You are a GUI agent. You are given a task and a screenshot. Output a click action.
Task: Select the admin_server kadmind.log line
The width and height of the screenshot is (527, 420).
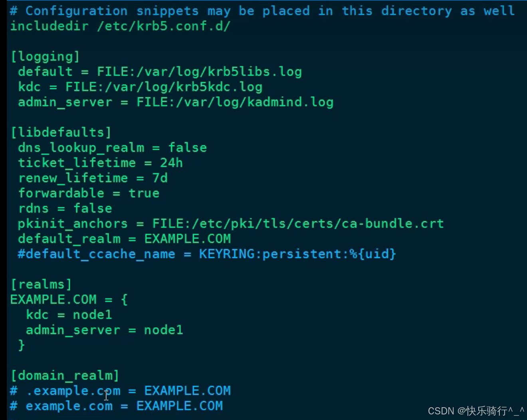point(176,102)
